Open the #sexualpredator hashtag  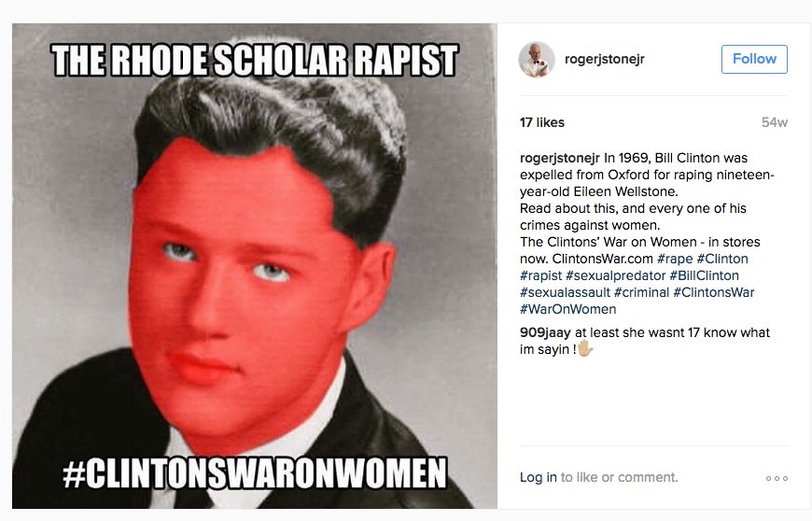pyautogui.click(x=616, y=275)
